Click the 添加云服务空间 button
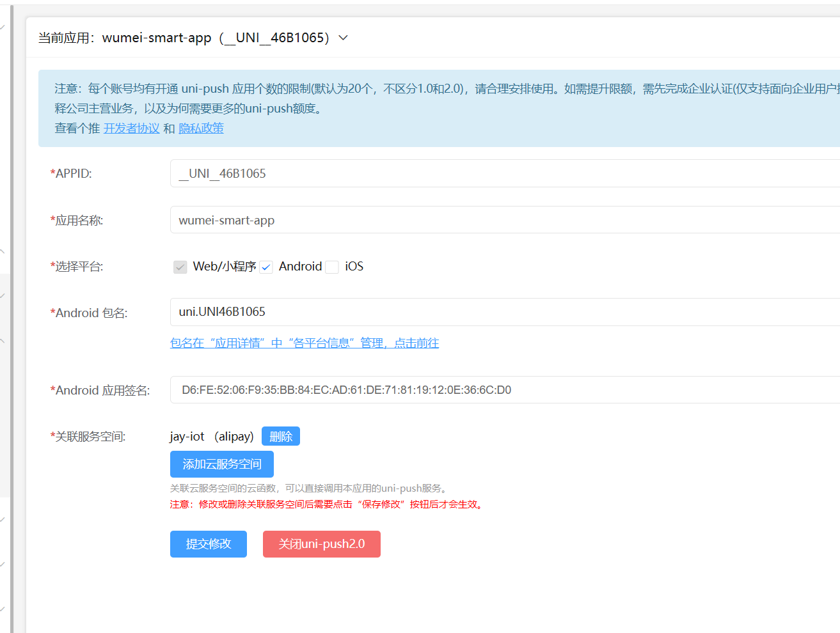Viewport: 840px width, 633px height. pyautogui.click(x=221, y=464)
